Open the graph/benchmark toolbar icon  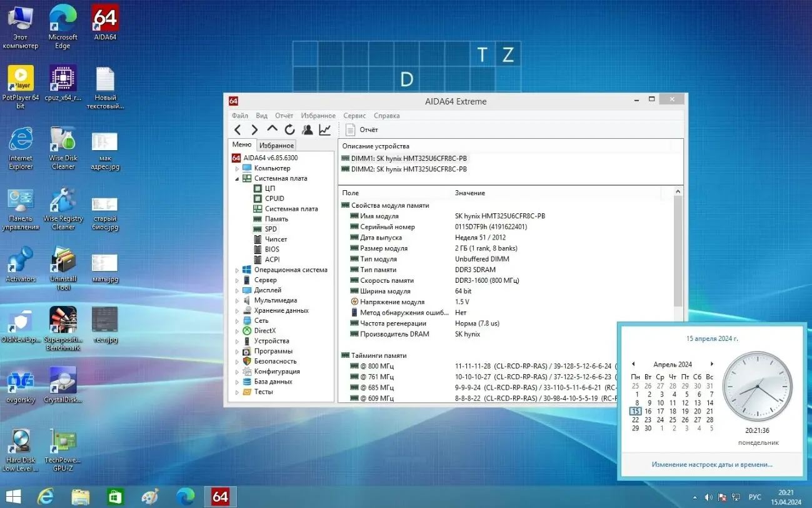(324, 130)
